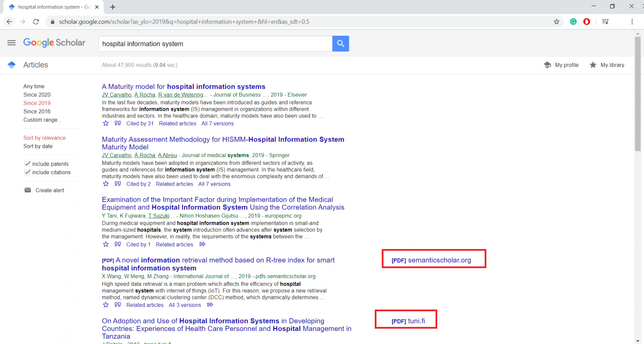Open Related articles for Maturity model article
The width and height of the screenshot is (644, 344).
[178, 123]
